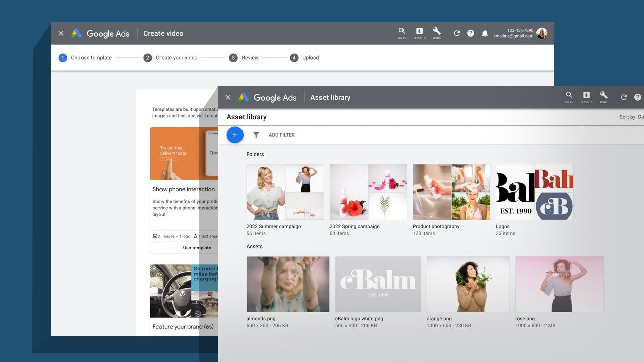Open the Sort by dropdown
The height and width of the screenshot is (362, 644).
[x=631, y=117]
